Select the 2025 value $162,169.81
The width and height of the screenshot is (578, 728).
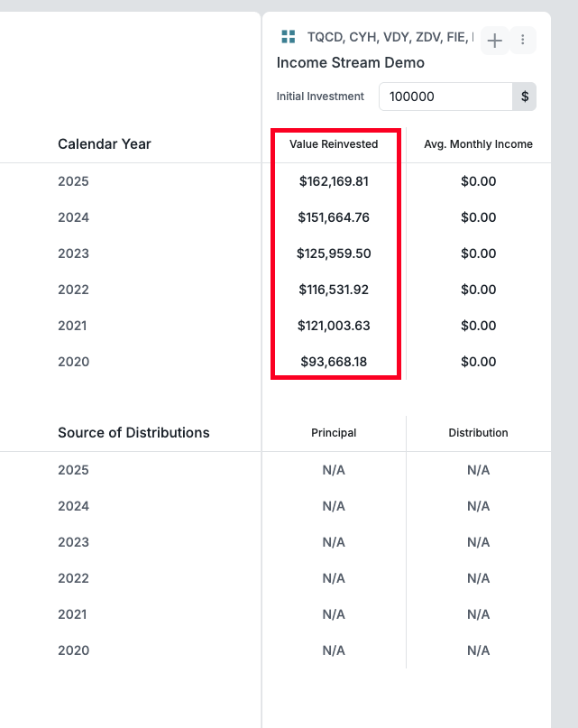(x=334, y=181)
